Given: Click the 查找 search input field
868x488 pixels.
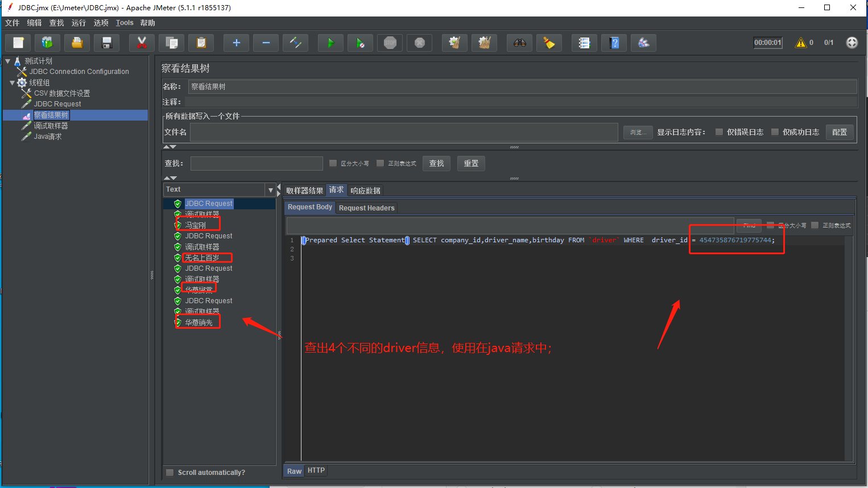Looking at the screenshot, I should (257, 163).
